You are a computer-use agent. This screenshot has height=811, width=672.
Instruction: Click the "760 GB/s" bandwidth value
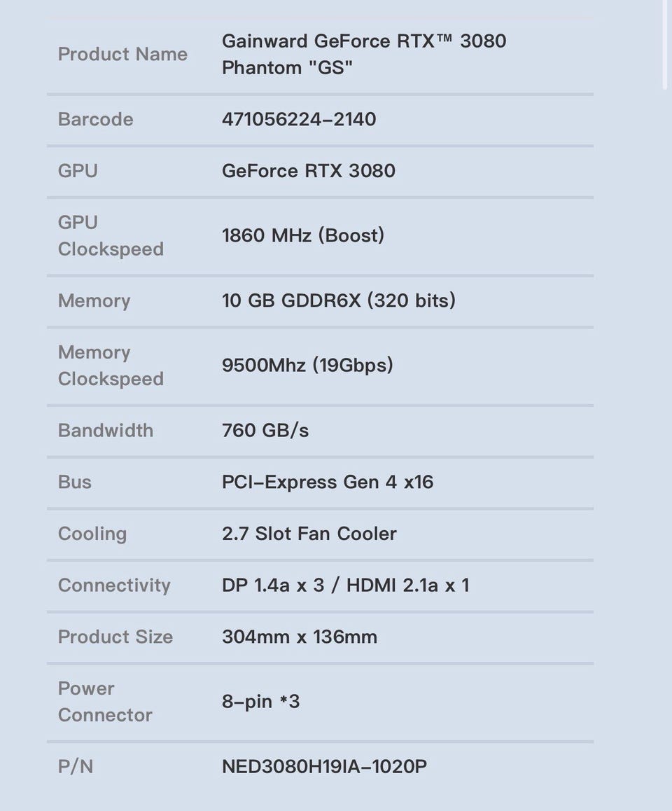pyautogui.click(x=265, y=430)
